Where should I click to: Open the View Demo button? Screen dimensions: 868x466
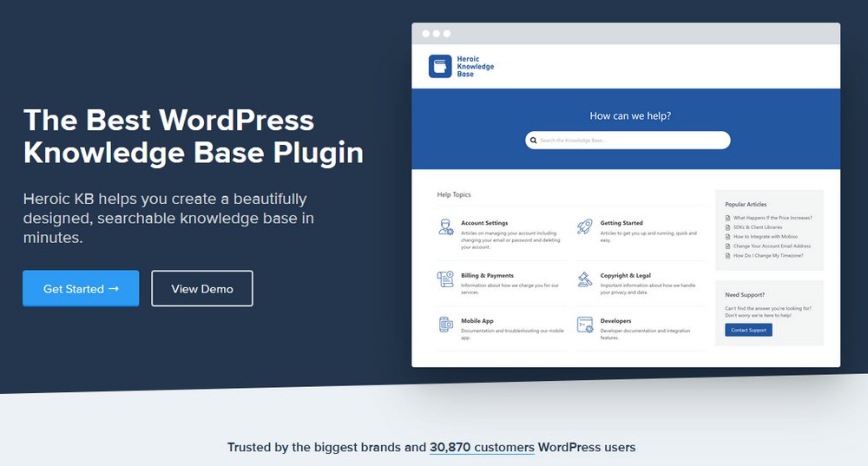(x=202, y=288)
